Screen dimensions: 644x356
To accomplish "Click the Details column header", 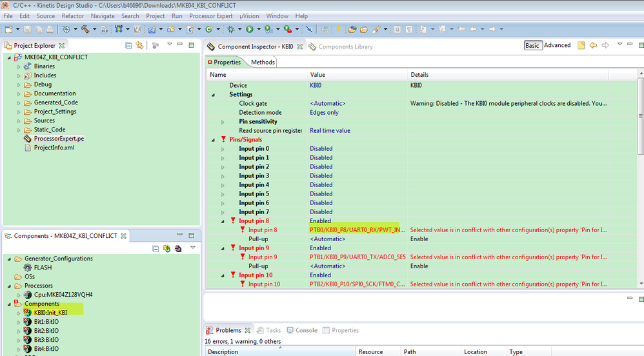I will pos(508,75).
